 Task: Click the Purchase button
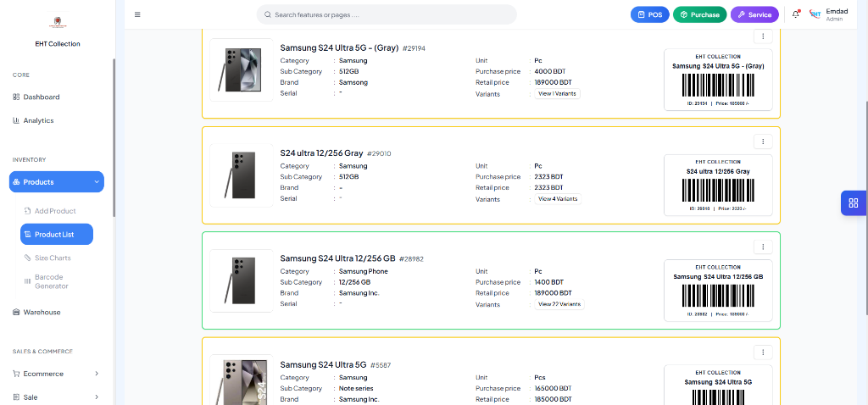pos(699,15)
